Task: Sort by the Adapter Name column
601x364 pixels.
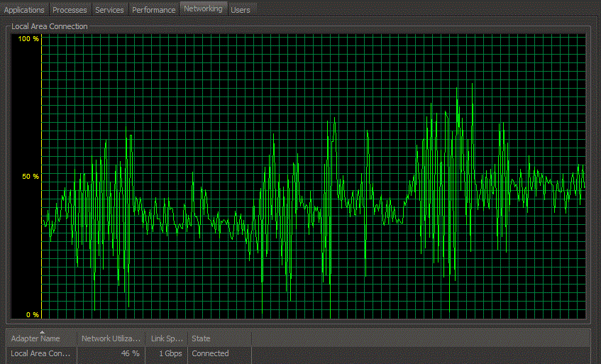Action: (41, 339)
